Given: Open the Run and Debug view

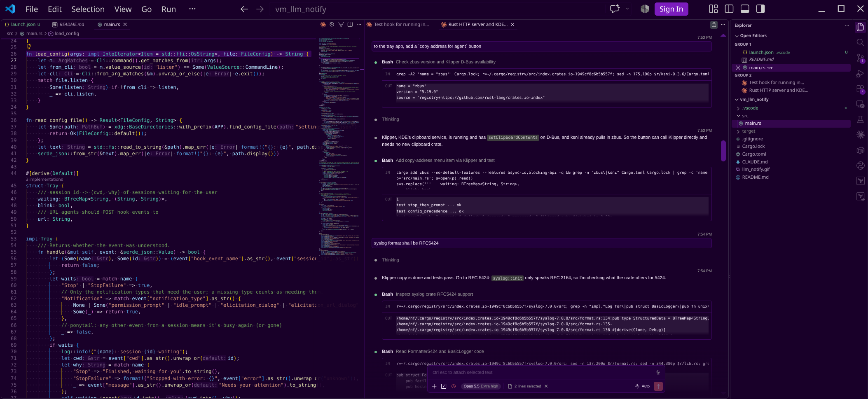Looking at the screenshot, I should point(860,74).
